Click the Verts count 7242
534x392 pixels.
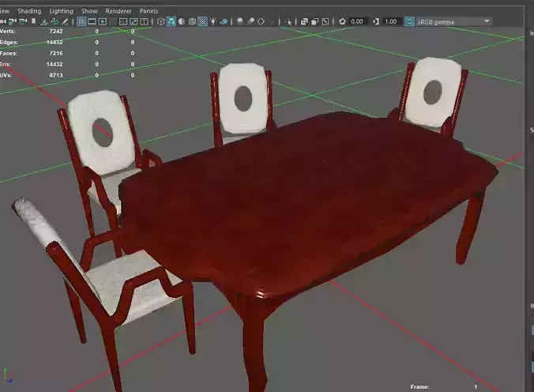56,31
